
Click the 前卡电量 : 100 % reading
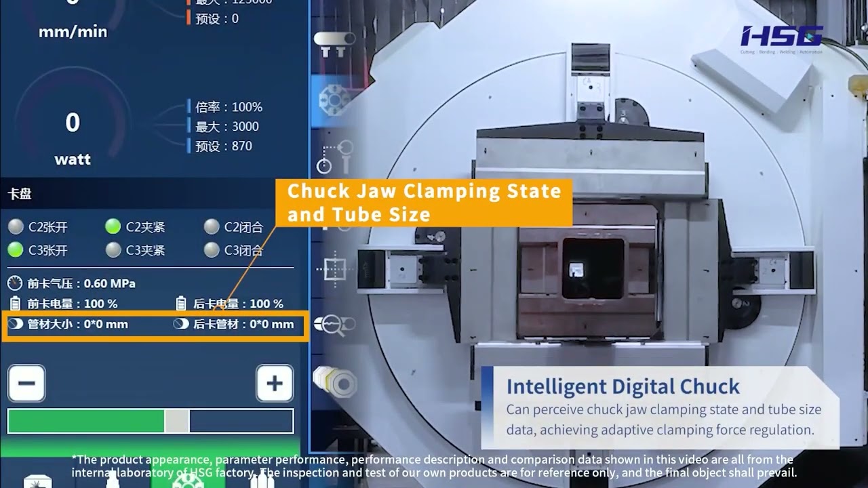coord(73,304)
